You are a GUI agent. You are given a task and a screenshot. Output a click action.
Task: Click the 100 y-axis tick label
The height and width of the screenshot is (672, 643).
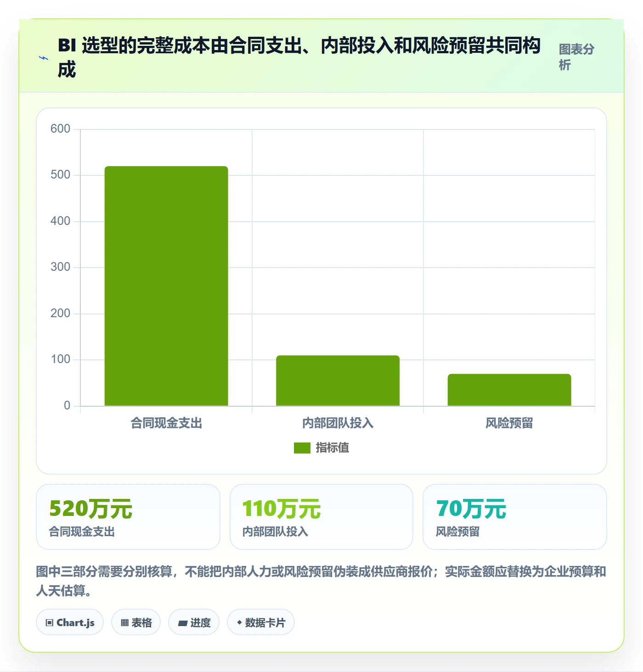60,359
